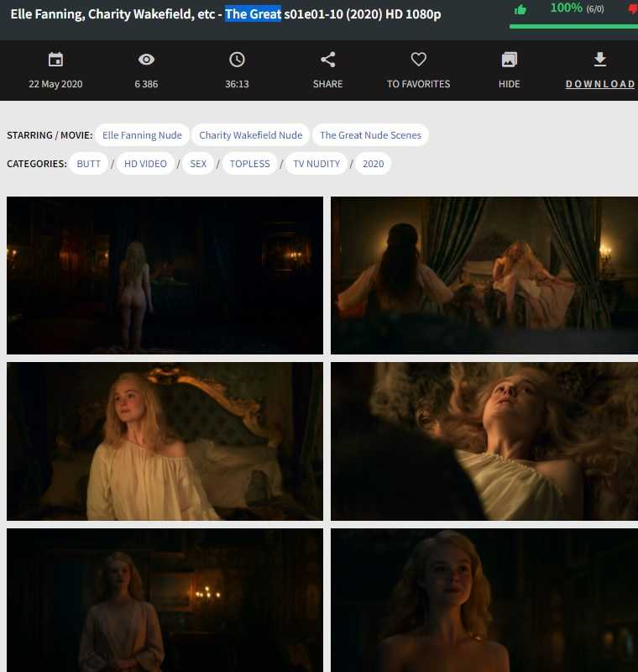The image size is (638, 672).
Task: Click the calendar date icon
Action: pyautogui.click(x=55, y=60)
